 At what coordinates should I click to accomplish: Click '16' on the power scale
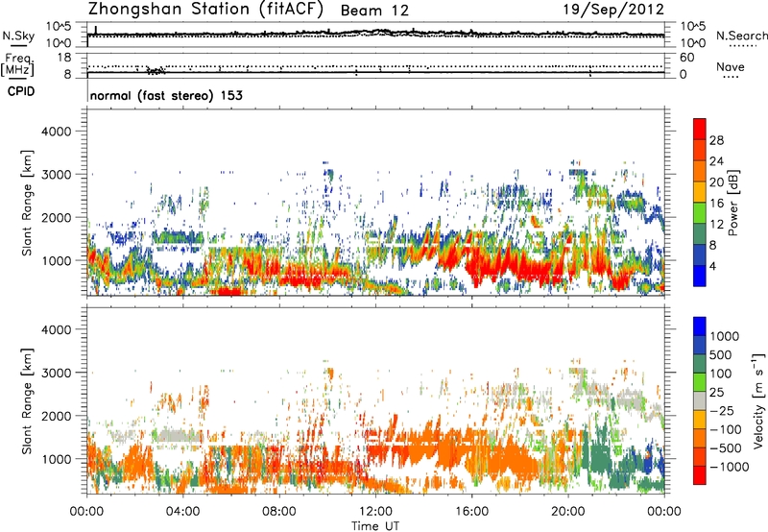pyautogui.click(x=716, y=204)
